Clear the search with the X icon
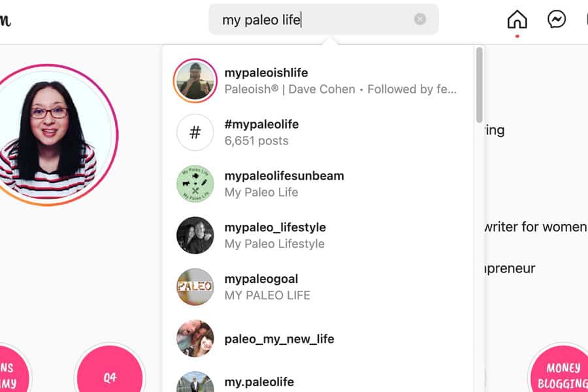Image resolution: width=588 pixels, height=392 pixels. (420, 18)
